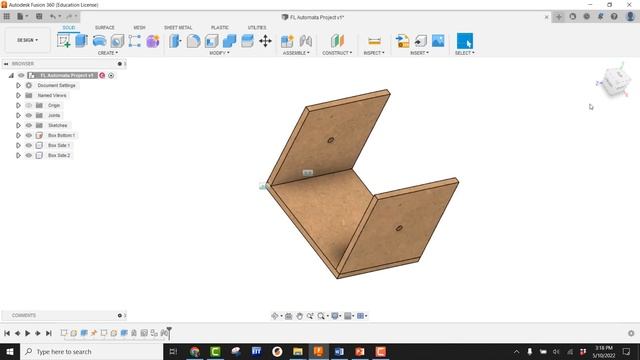Screen dimensions: 640x360
Task: Click the Zoom Window magnifier icon
Action: (321, 316)
